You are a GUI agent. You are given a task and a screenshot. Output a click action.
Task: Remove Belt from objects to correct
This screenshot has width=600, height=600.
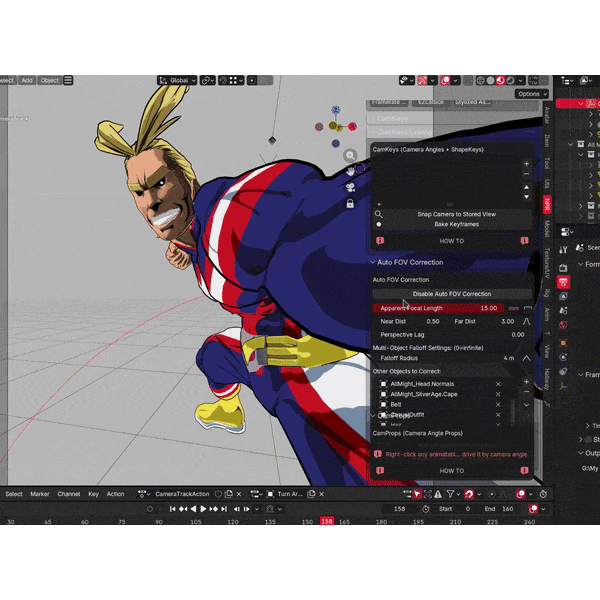(x=498, y=404)
